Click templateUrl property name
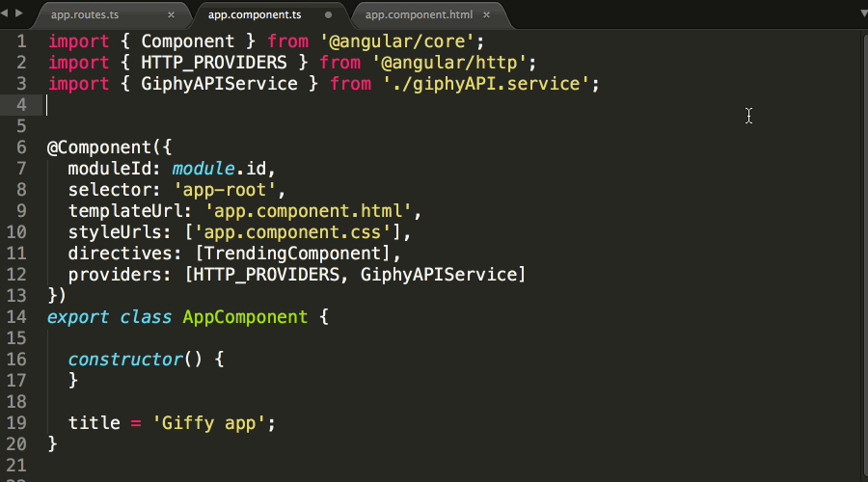The width and height of the screenshot is (868, 482). click(125, 211)
